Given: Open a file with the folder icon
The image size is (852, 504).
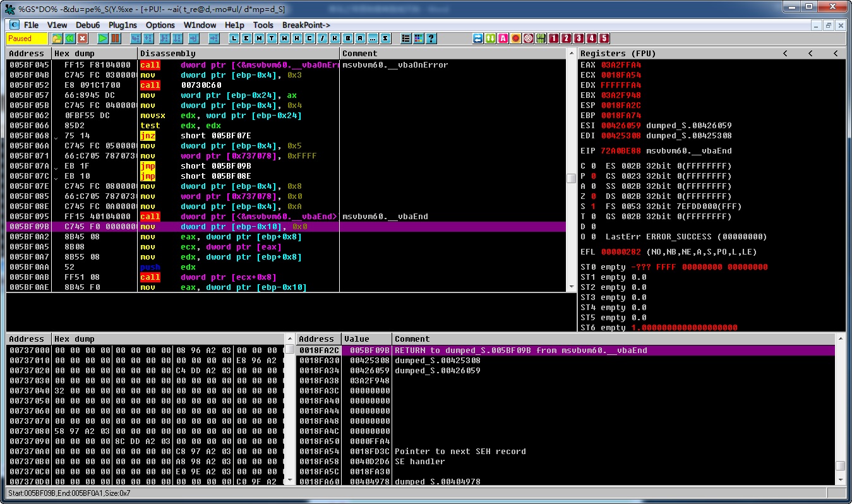Looking at the screenshot, I should coord(57,39).
